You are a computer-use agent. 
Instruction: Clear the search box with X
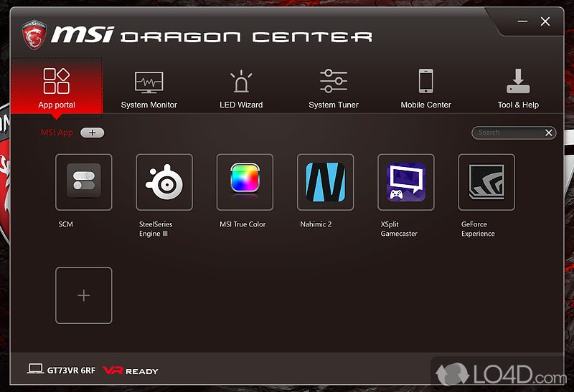pos(549,133)
